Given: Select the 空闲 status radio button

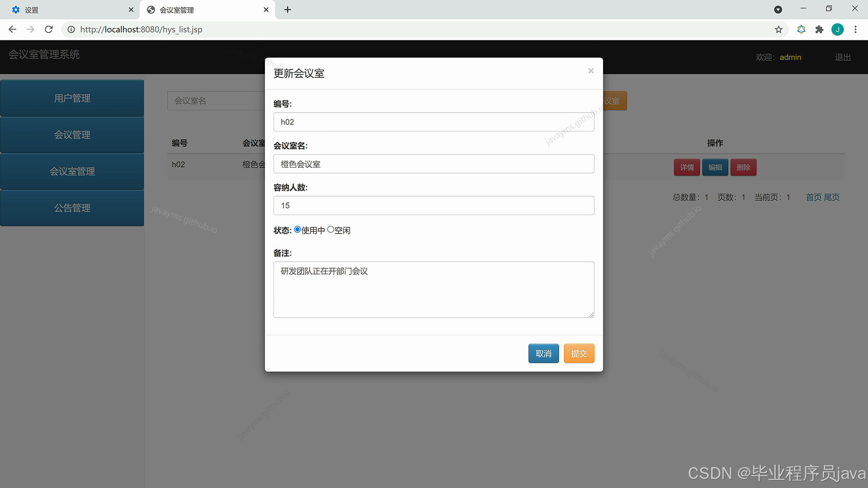Looking at the screenshot, I should pyautogui.click(x=330, y=230).
